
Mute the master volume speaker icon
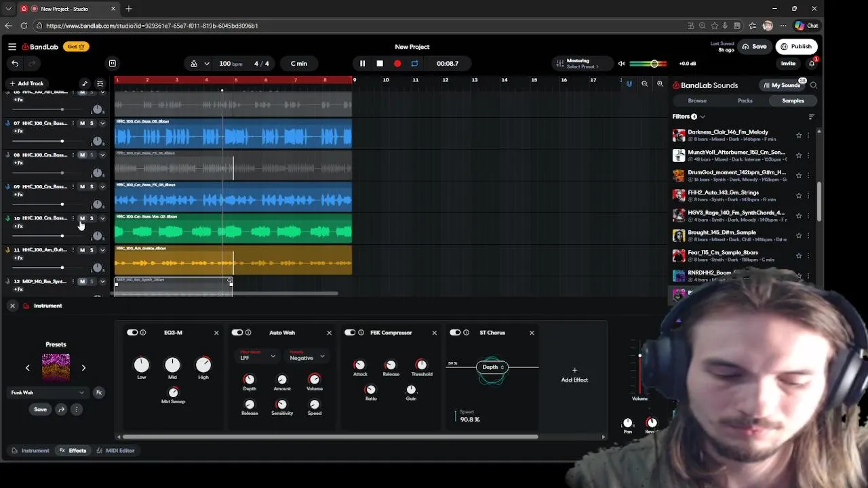pos(621,64)
